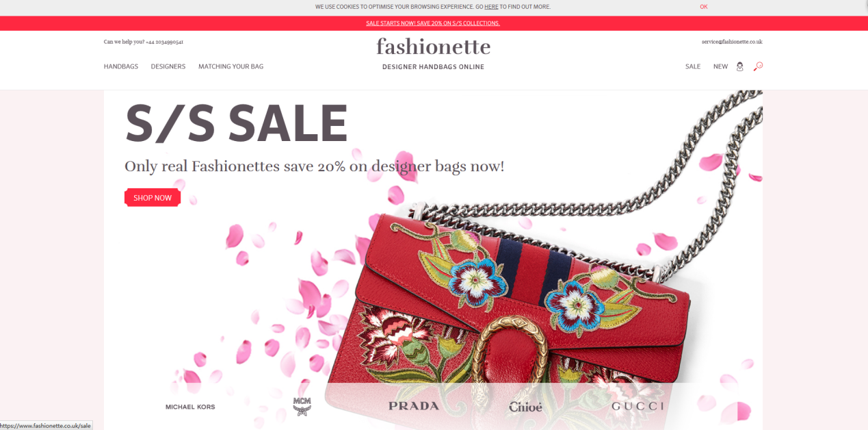868x430 pixels.
Task: Open the Designers menu
Action: tap(168, 66)
